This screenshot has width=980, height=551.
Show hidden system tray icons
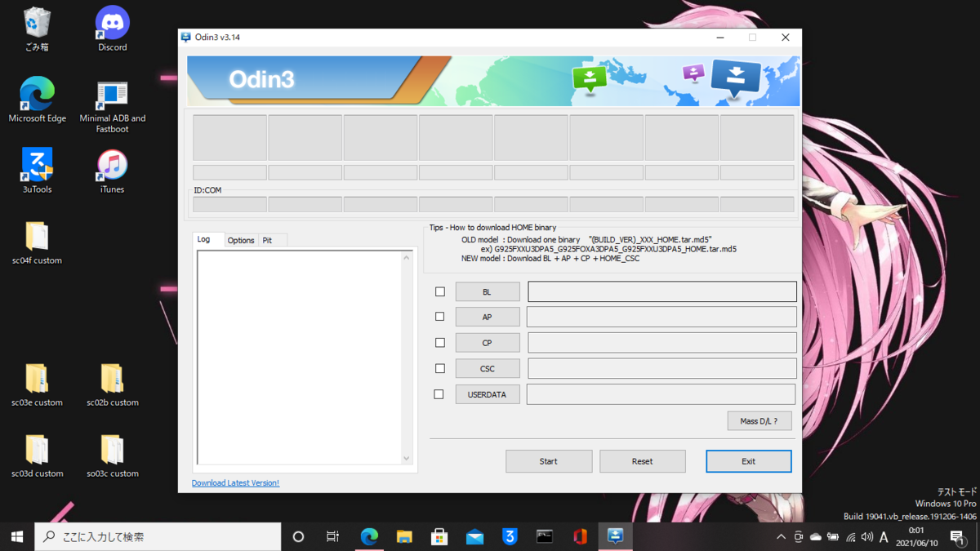781,536
